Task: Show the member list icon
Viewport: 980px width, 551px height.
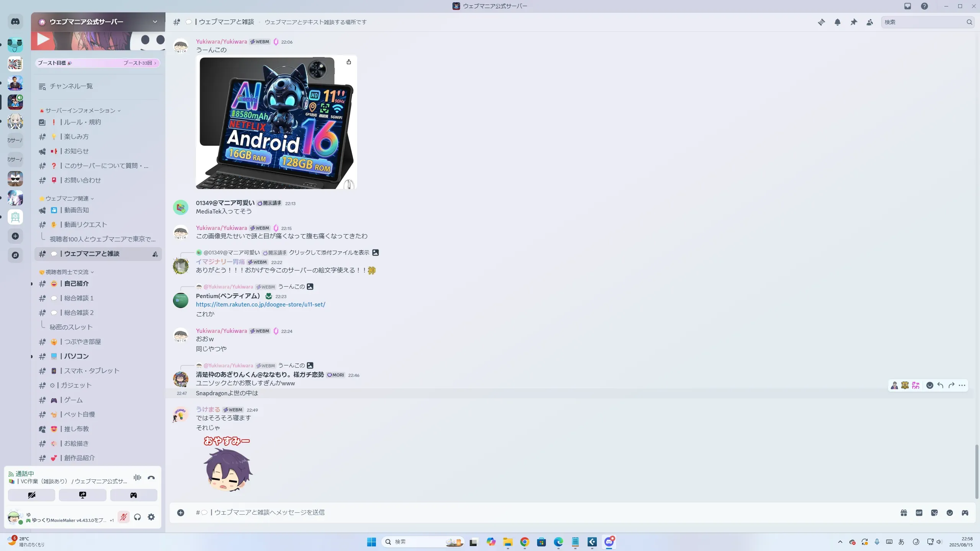Action: tap(870, 22)
